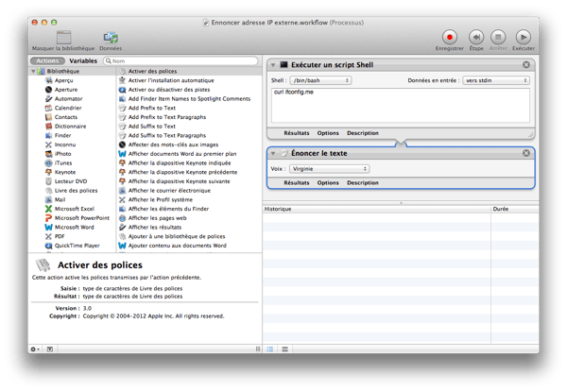Collapse the Exécuter un script Shell action
The image size is (567, 392).
point(273,64)
